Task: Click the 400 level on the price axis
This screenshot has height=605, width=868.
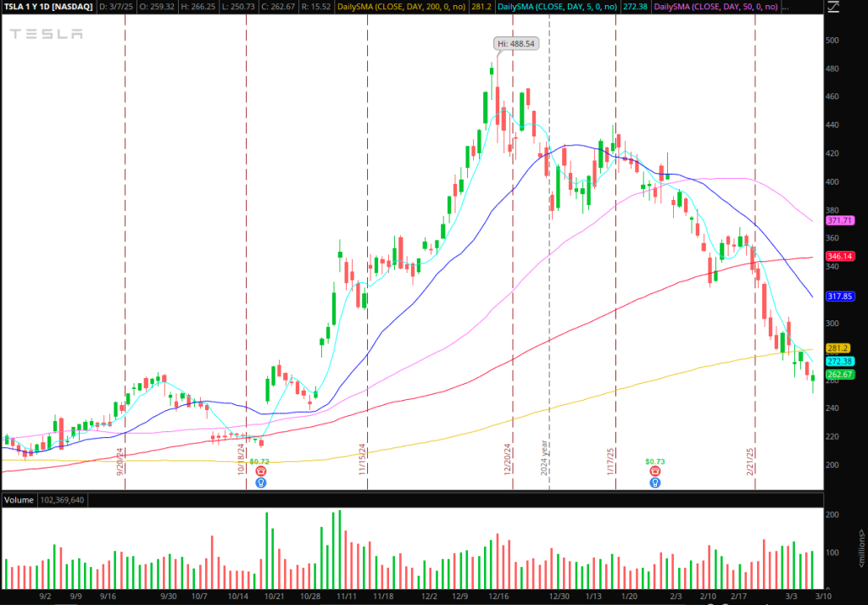Action: click(x=832, y=181)
